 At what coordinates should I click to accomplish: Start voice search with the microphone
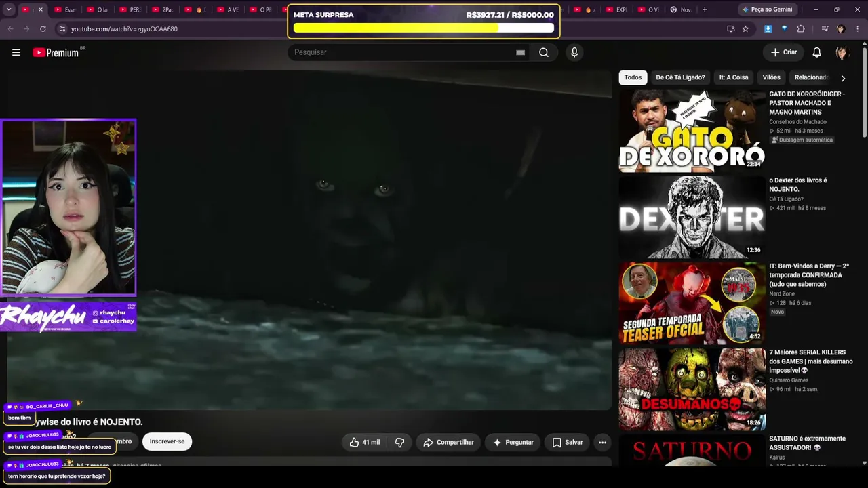[x=574, y=52]
